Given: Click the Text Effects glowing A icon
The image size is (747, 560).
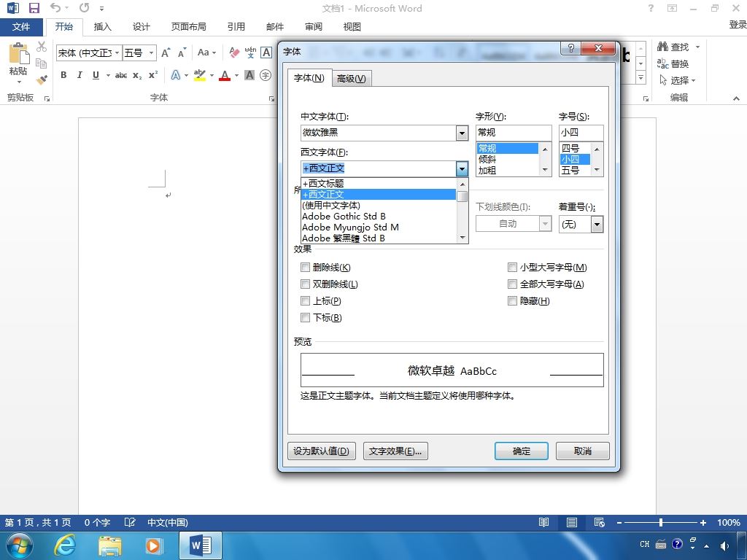Looking at the screenshot, I should click(175, 75).
